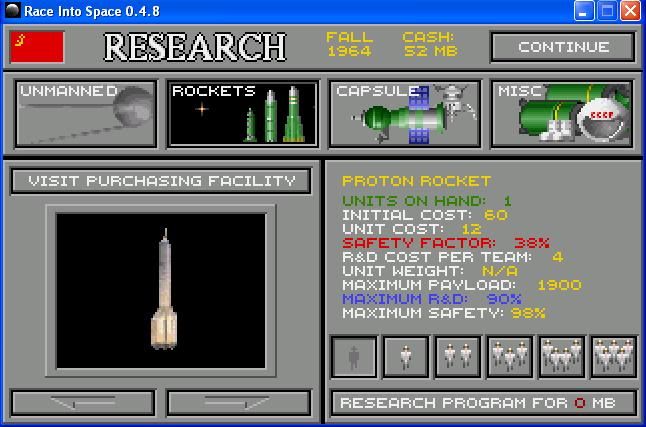This screenshot has height=427, width=646.
Task: Click Research Program For 0 MB button
Action: coord(484,403)
